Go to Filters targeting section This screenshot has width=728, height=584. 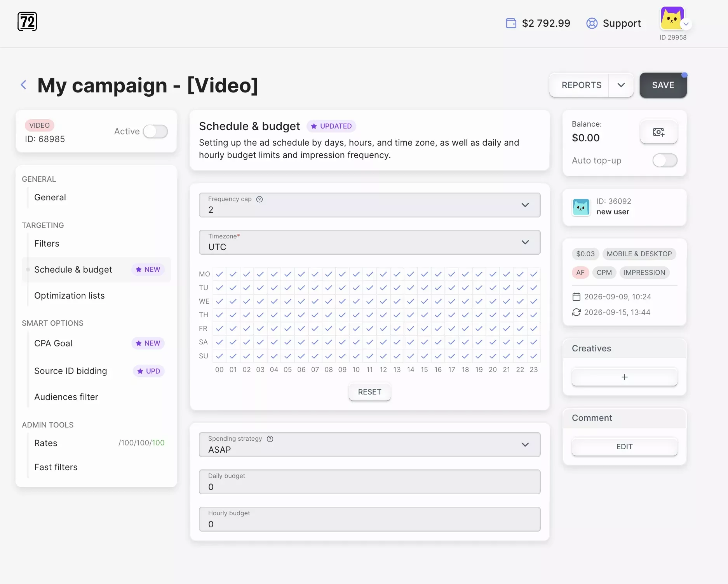[47, 243]
